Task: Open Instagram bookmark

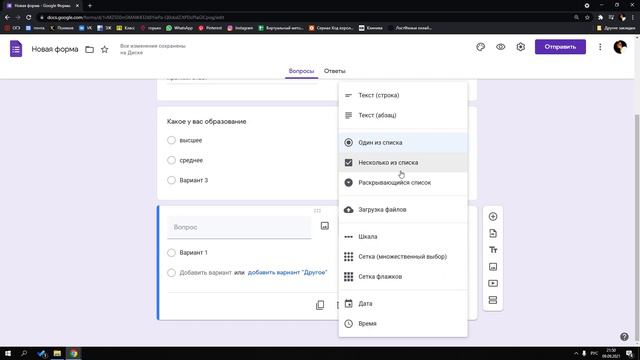Action: pos(240,28)
